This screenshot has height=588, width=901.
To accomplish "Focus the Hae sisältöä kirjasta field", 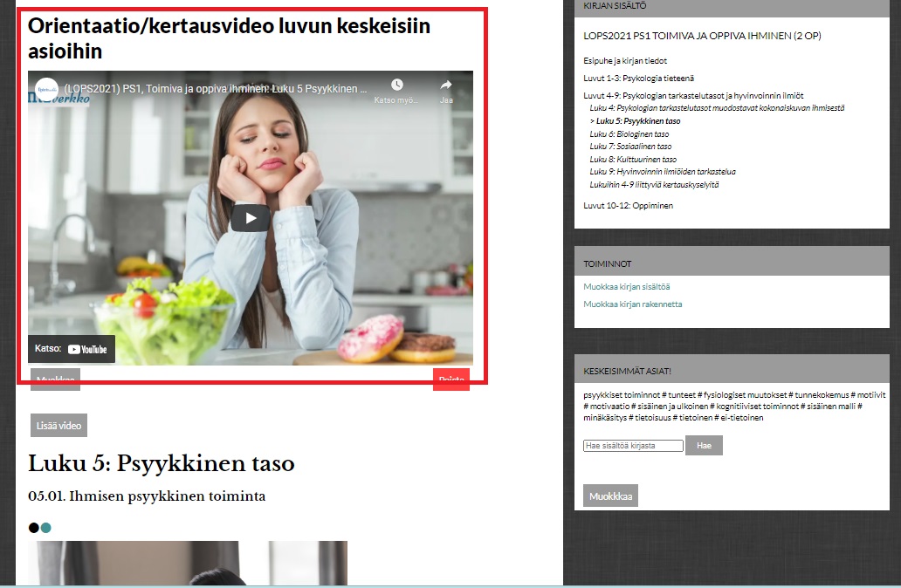I will pyautogui.click(x=633, y=446).
